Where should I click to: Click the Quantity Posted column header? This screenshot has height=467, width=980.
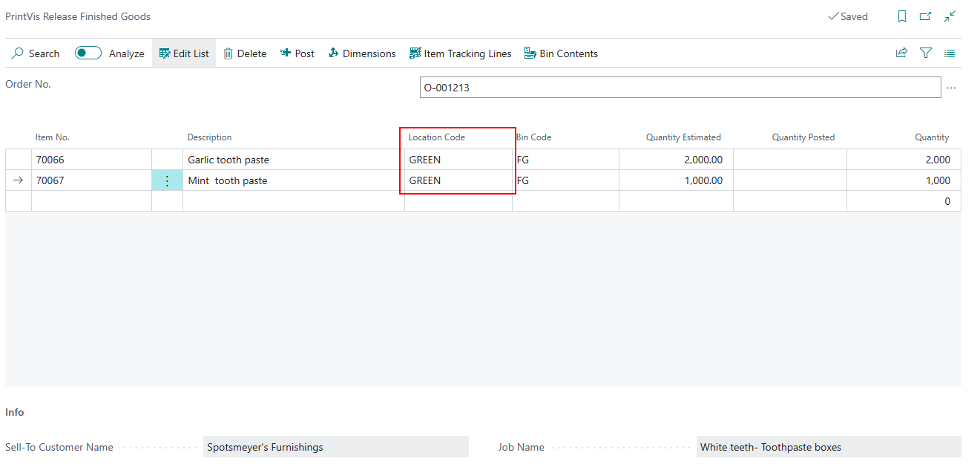[x=803, y=137]
